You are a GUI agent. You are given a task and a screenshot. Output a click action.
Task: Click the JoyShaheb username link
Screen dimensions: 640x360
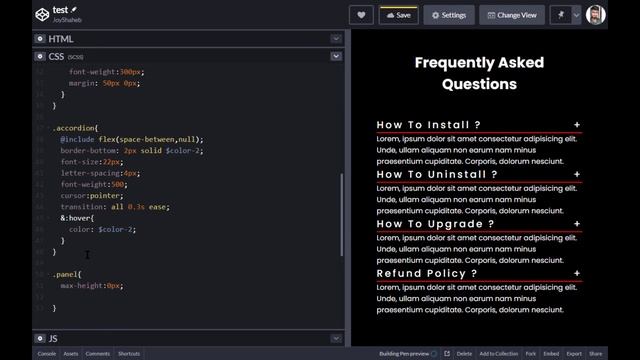point(67,20)
